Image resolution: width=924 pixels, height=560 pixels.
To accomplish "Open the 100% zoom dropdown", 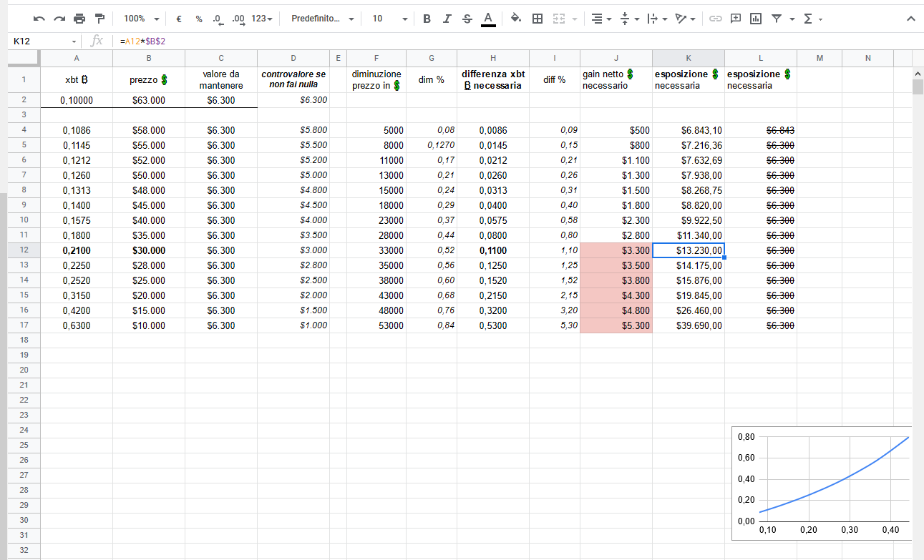I will tap(141, 19).
